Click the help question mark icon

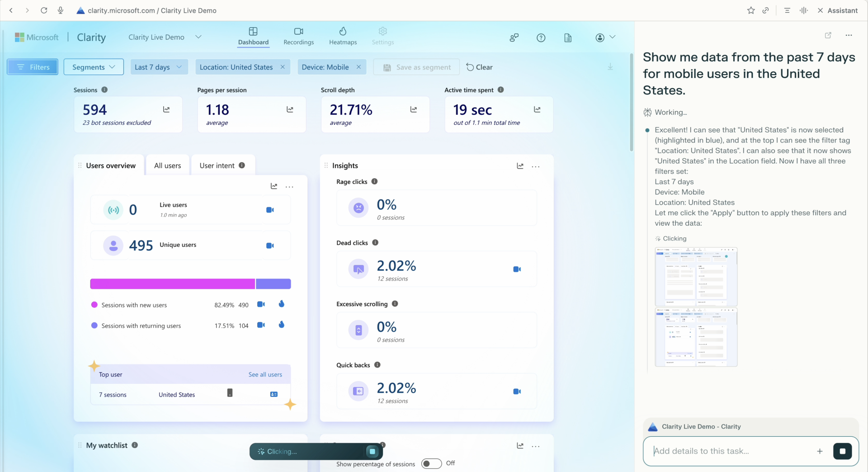(x=541, y=38)
